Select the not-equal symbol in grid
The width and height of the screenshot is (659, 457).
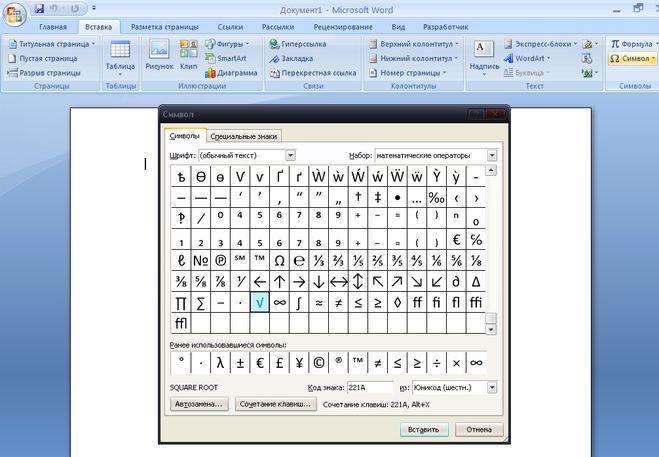pos(338,302)
